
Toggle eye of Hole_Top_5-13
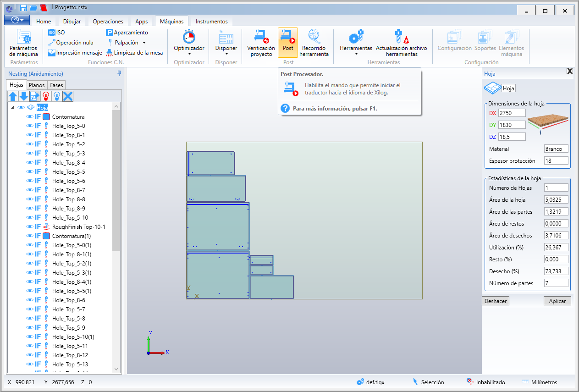(x=30, y=364)
